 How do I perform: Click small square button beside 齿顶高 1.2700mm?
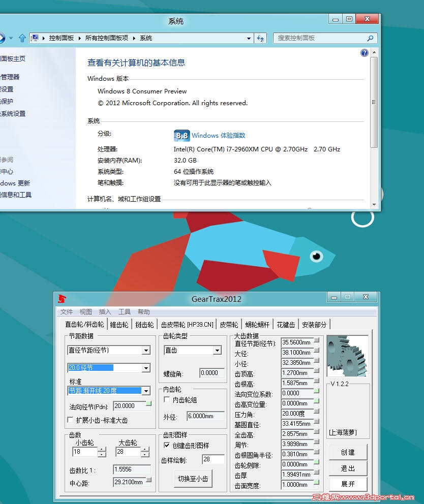coord(317,370)
